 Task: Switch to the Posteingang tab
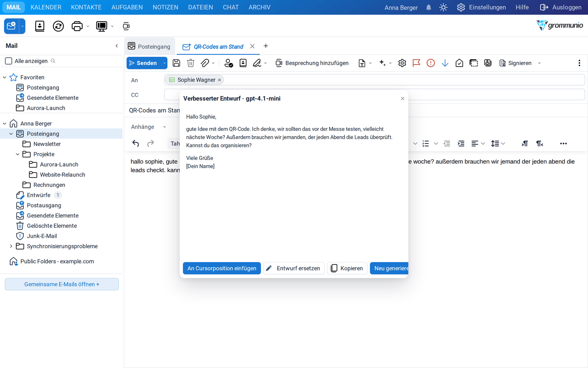point(149,46)
